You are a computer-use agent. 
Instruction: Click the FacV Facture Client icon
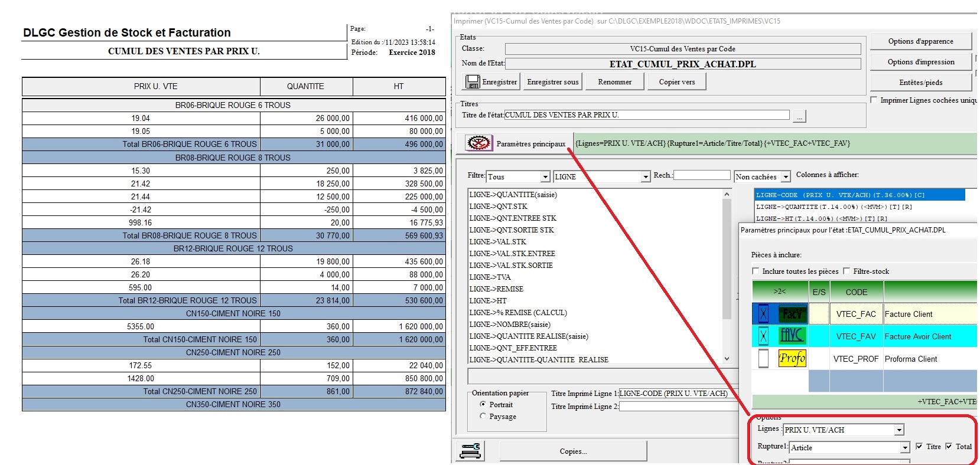792,314
